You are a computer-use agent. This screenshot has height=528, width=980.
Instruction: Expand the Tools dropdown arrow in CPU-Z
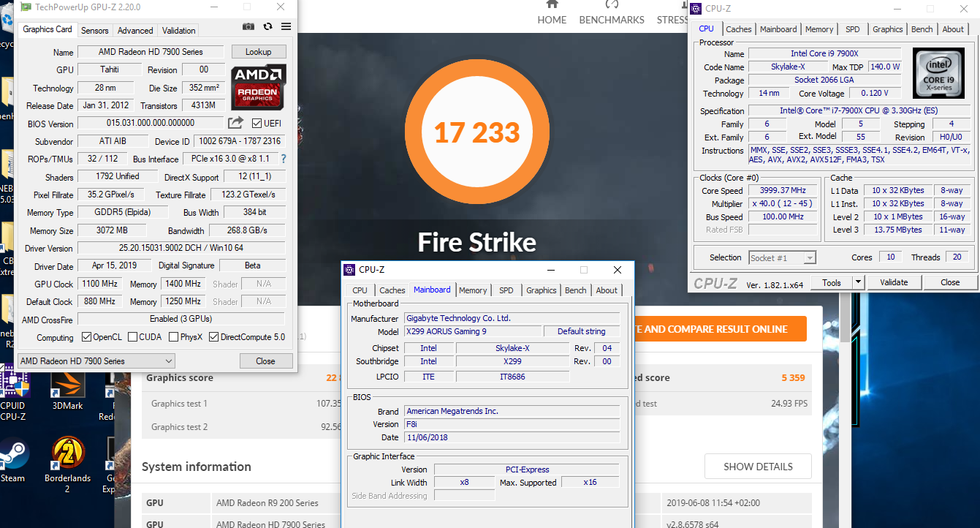tap(858, 282)
